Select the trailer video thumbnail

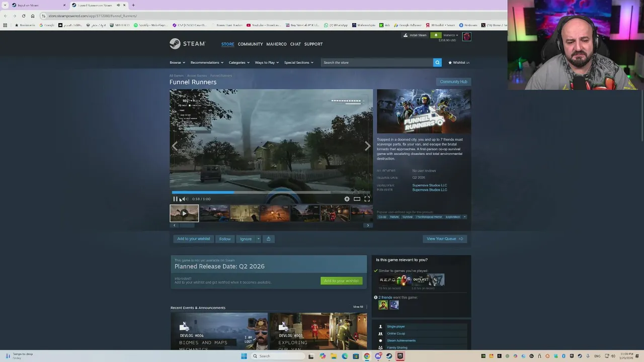[184, 213]
